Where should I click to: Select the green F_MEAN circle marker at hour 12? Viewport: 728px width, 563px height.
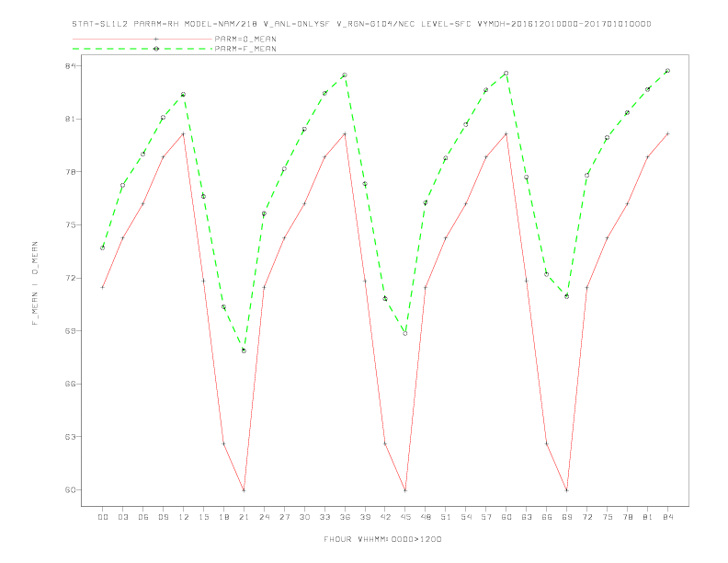coord(184,95)
